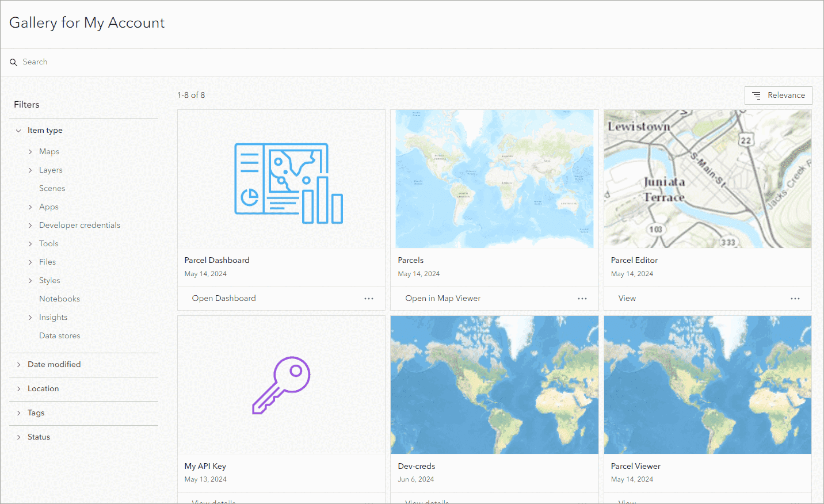Click the search magnifying glass icon
This screenshot has width=824, height=504.
pos(14,62)
